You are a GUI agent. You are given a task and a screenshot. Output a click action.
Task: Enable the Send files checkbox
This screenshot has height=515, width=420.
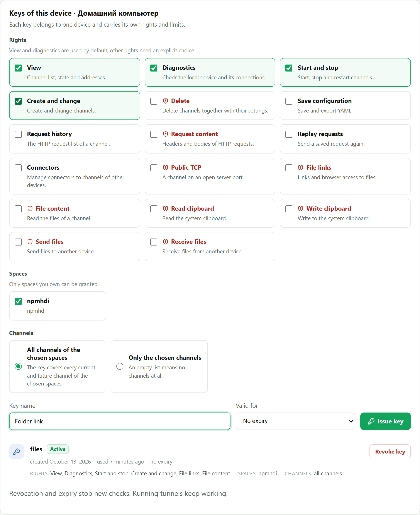18,242
